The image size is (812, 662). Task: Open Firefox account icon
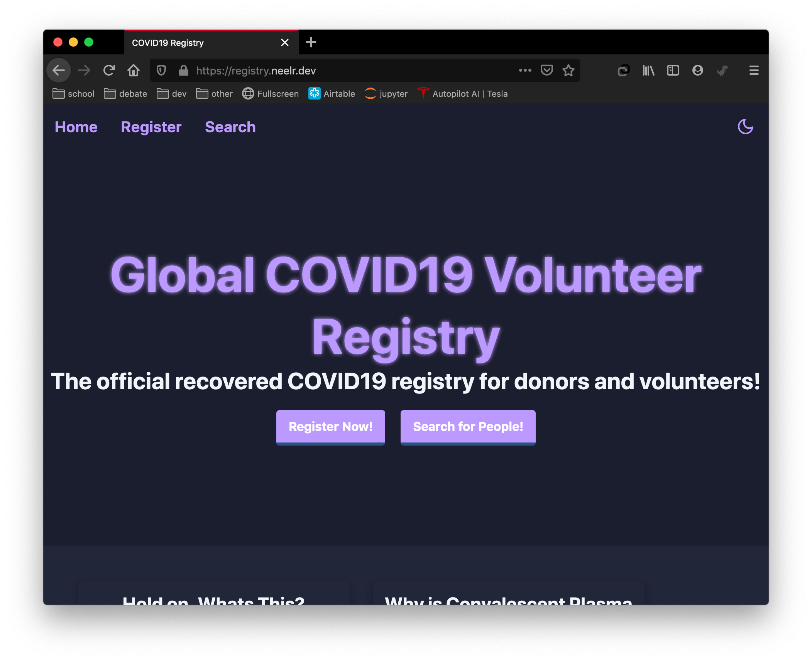coord(697,71)
